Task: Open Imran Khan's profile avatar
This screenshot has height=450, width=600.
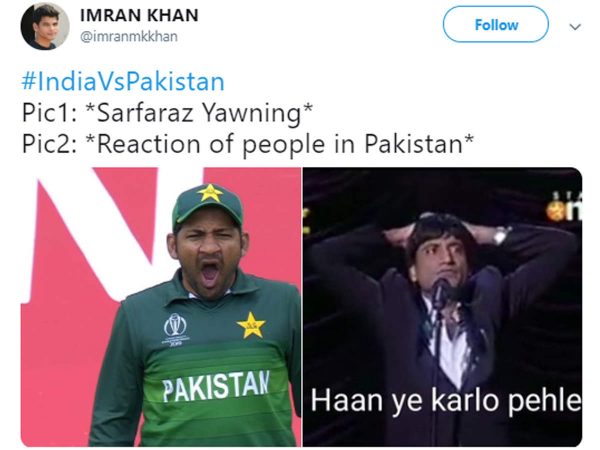Action: (45, 26)
